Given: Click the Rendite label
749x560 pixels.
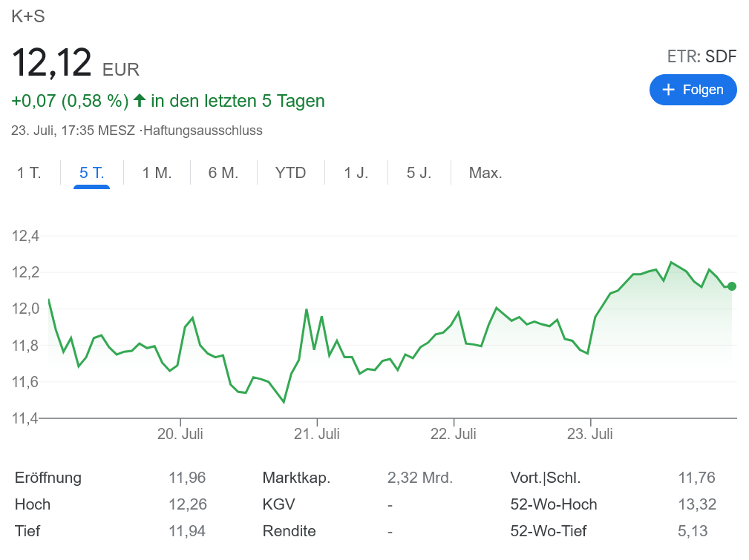Looking at the screenshot, I should [x=289, y=531].
